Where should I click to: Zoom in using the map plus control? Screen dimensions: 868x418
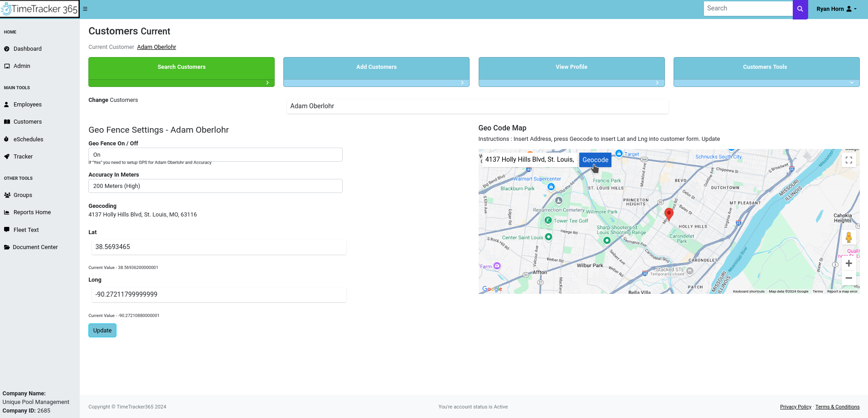(x=849, y=263)
